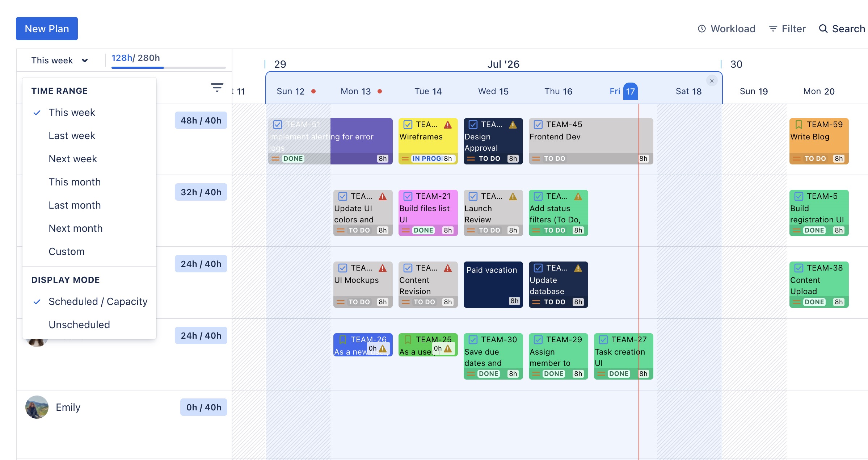Tick the checkbox icon on TEAM-21 card
This screenshot has width=868, height=460.
(x=408, y=196)
